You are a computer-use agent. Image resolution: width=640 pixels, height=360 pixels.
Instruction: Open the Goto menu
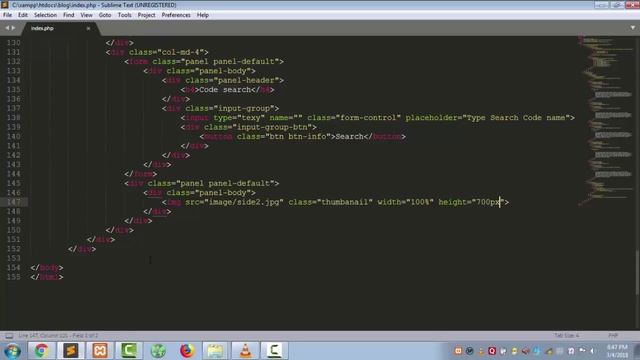[105, 15]
